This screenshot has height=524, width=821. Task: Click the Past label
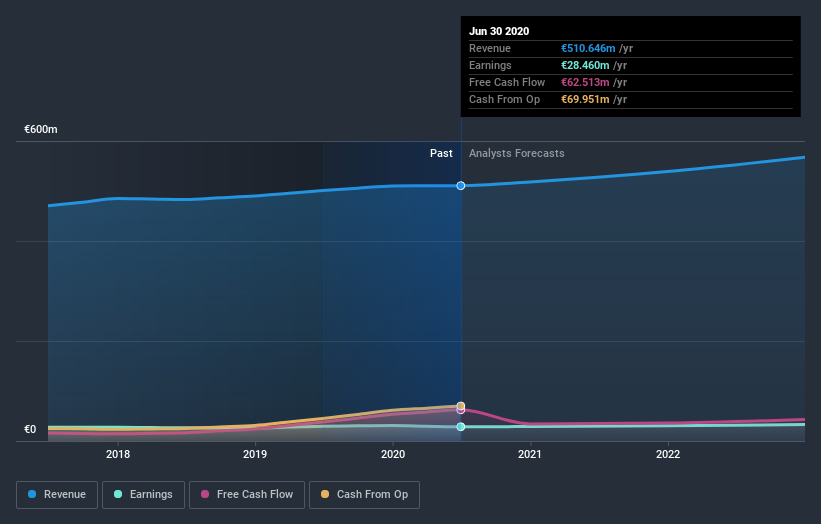click(x=441, y=153)
